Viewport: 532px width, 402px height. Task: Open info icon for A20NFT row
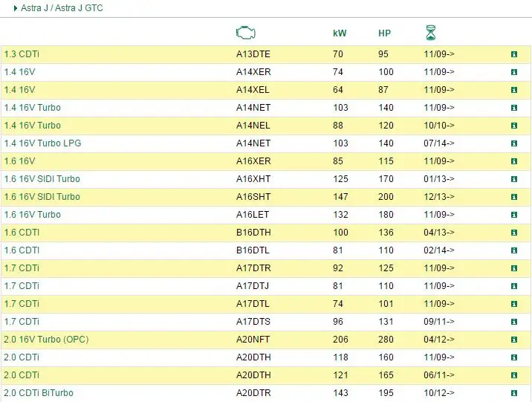(x=514, y=340)
